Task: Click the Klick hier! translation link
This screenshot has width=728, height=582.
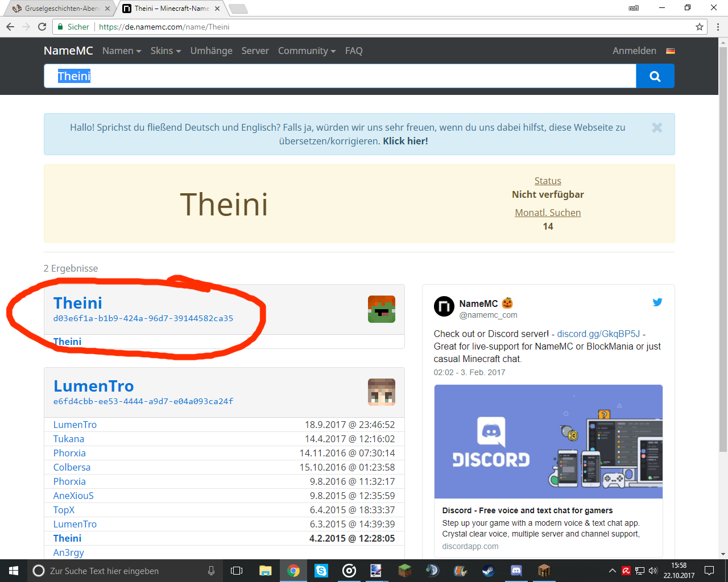Action: (406, 141)
